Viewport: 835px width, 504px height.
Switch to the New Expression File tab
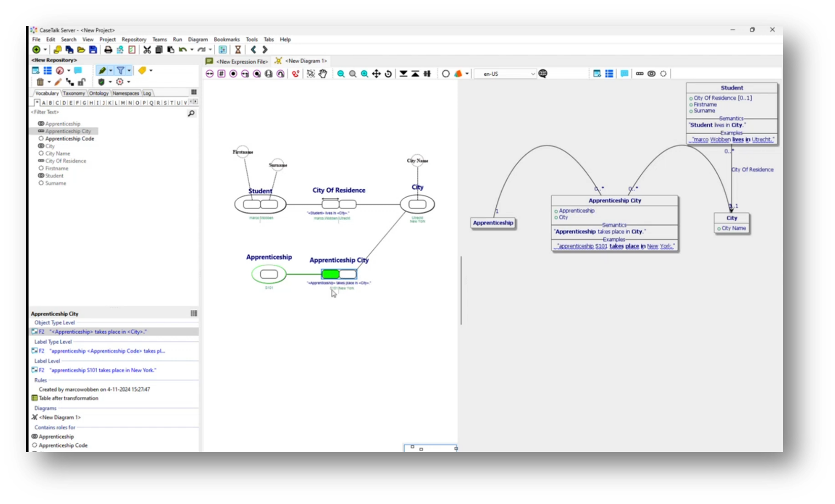pos(237,61)
